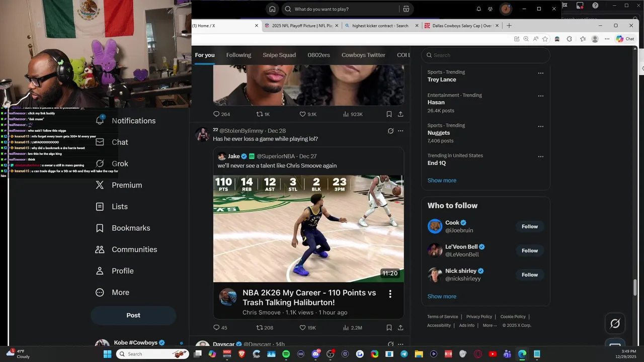644x362 pixels.
Task: Share the StolenByJimmy post
Action: tap(400, 328)
